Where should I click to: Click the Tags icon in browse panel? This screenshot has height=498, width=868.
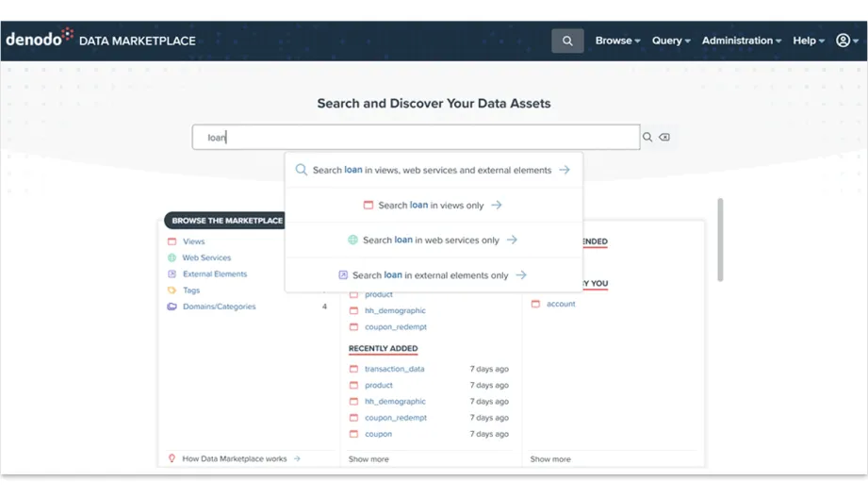[172, 290]
